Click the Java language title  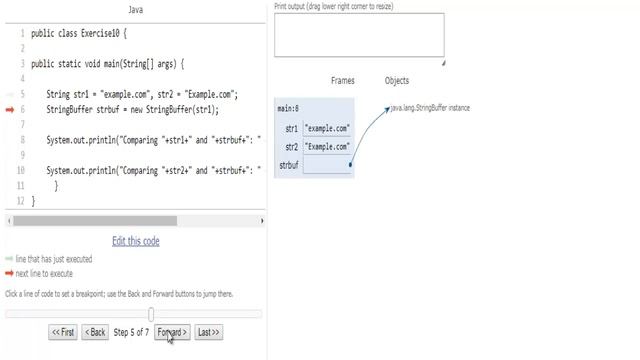pyautogui.click(x=136, y=9)
